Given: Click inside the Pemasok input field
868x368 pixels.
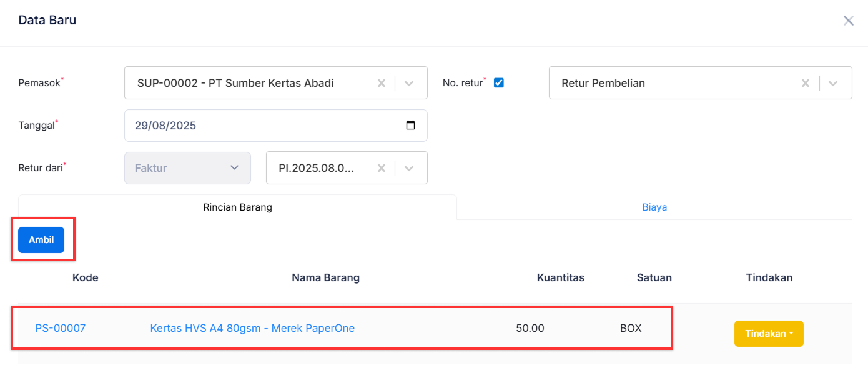Looking at the screenshot, I should click(250, 82).
